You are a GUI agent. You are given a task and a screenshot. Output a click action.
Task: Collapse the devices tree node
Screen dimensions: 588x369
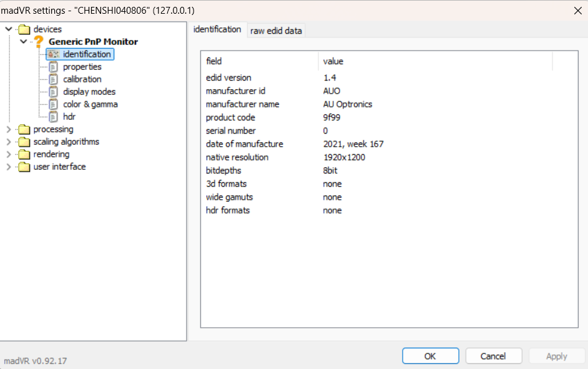click(9, 29)
